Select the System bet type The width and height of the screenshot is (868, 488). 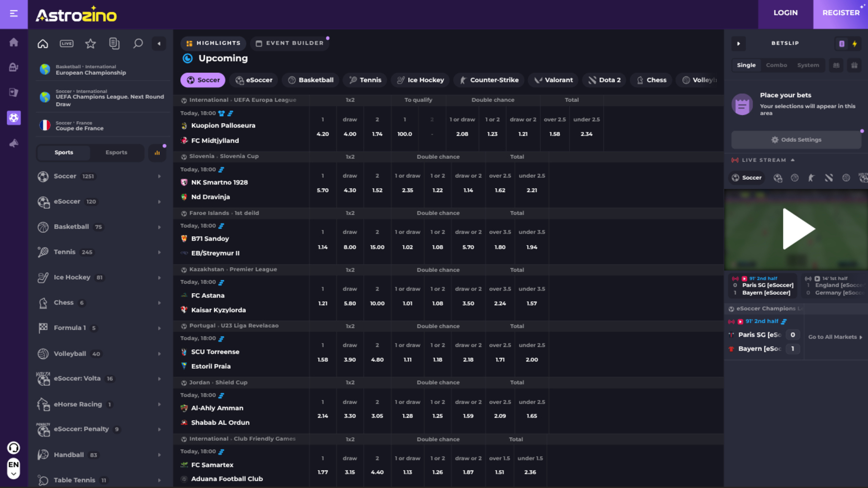pos(808,65)
